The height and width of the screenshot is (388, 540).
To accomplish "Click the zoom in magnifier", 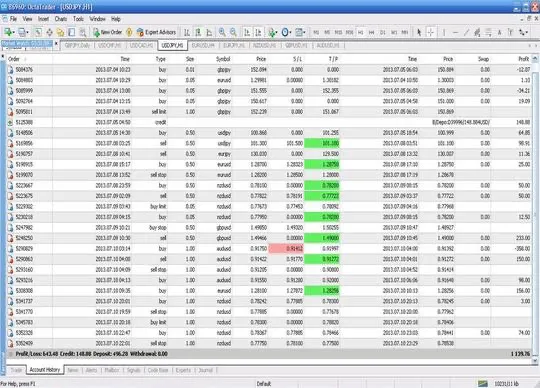I will pyautogui.click(x=222, y=32).
